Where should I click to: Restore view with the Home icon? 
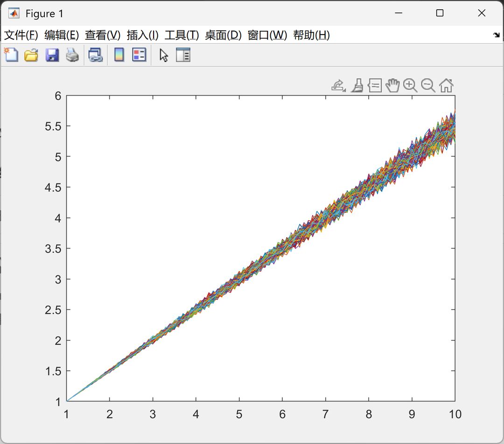[446, 86]
